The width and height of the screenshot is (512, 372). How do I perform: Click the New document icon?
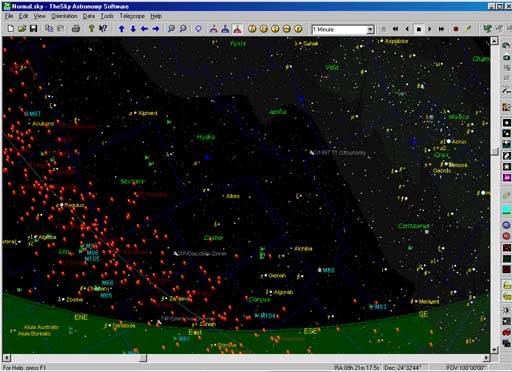(11, 29)
